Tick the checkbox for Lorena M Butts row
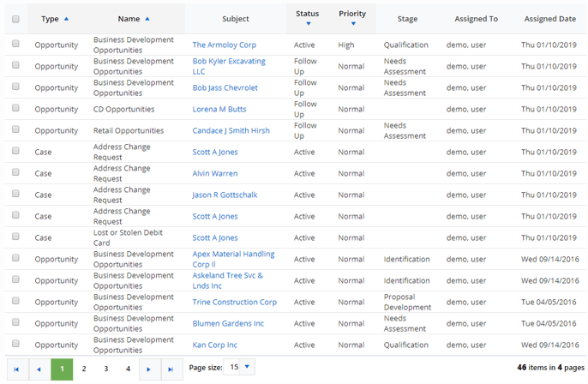This screenshot has height=384, width=588. click(15, 108)
